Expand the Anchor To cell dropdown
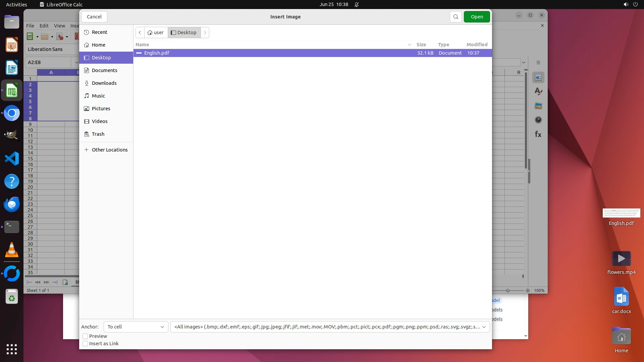Screen dimensions: 644x362 pos(136,327)
